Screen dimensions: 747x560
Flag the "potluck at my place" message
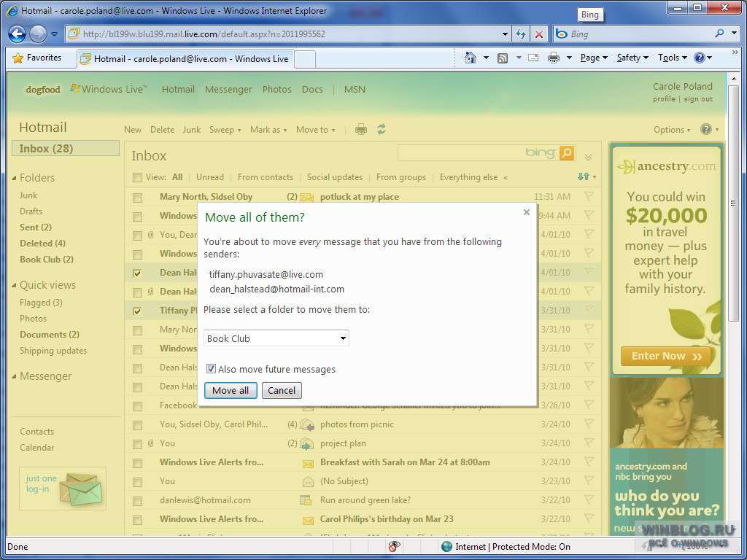(589, 196)
